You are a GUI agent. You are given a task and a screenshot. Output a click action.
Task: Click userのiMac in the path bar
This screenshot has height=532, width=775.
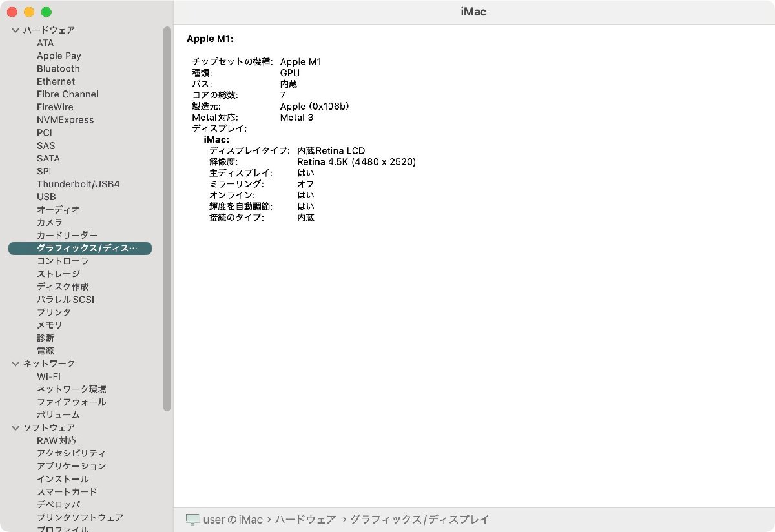[x=233, y=519]
